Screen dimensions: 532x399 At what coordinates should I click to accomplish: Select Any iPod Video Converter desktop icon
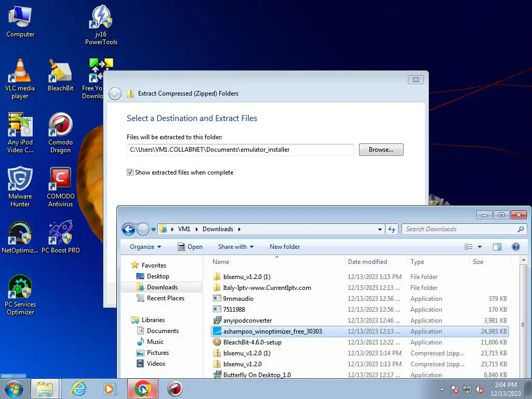pos(20,133)
